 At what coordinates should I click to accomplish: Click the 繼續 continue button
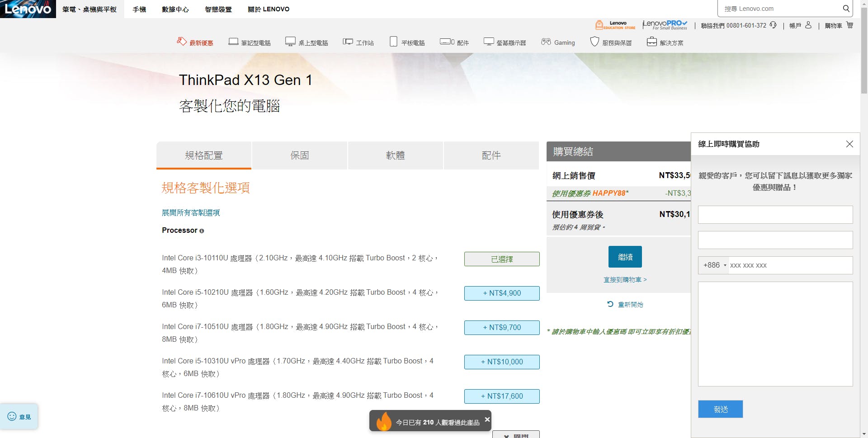pos(625,257)
